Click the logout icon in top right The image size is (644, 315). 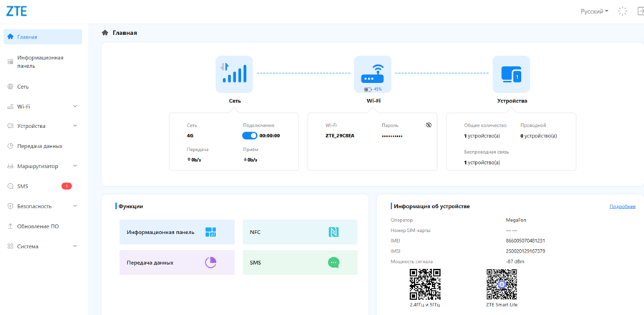pos(640,11)
